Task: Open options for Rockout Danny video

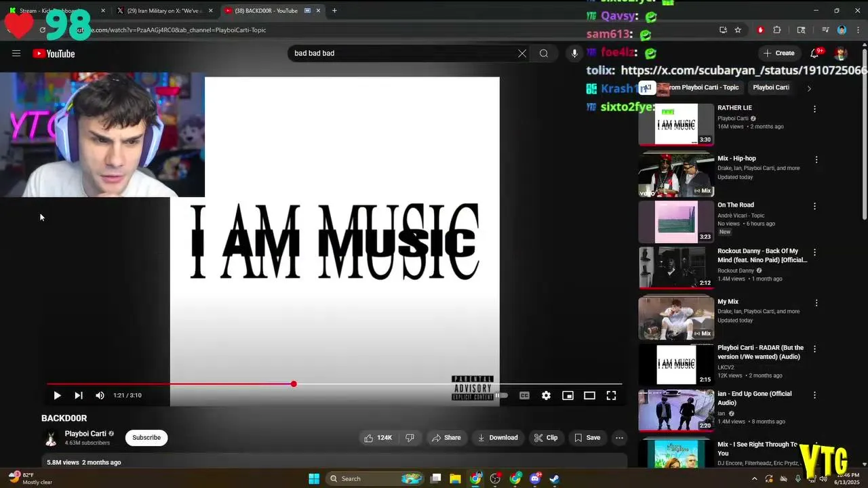Action: (x=816, y=252)
